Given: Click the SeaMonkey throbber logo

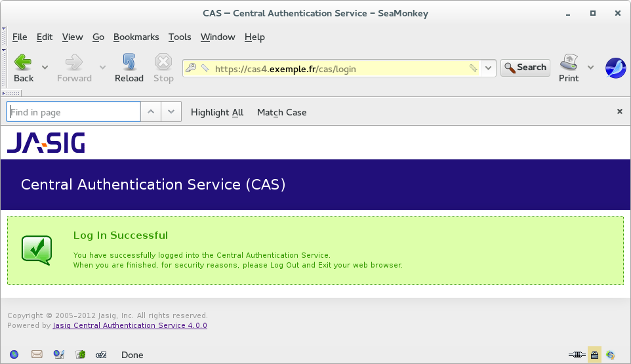Looking at the screenshot, I should pos(615,68).
